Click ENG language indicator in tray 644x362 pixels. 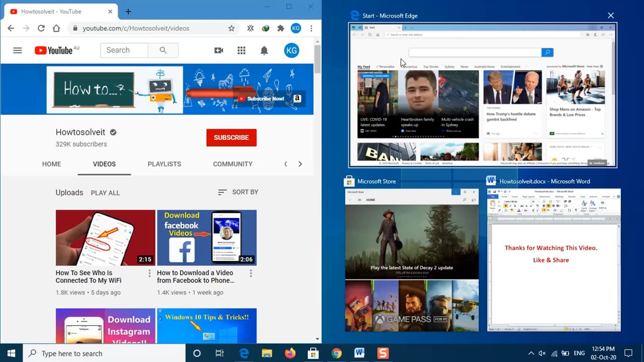(579, 353)
